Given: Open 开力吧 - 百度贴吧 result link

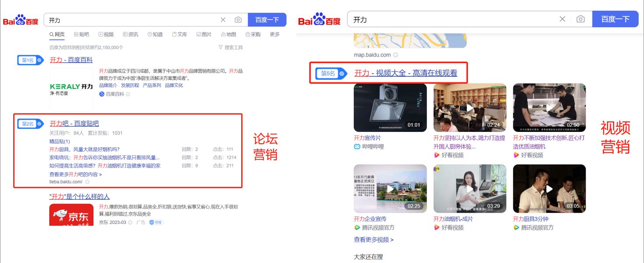Looking at the screenshot, I should [74, 124].
